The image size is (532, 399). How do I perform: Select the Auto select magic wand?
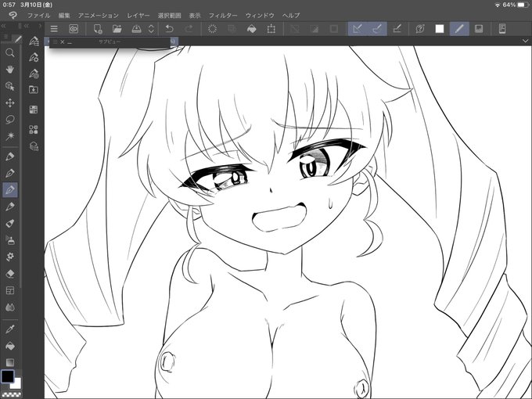(x=10, y=136)
